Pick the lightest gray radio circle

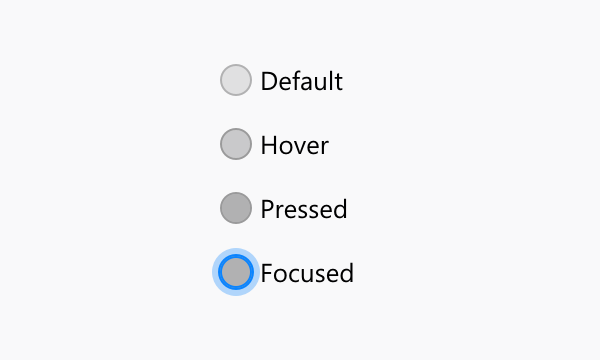coord(236,80)
